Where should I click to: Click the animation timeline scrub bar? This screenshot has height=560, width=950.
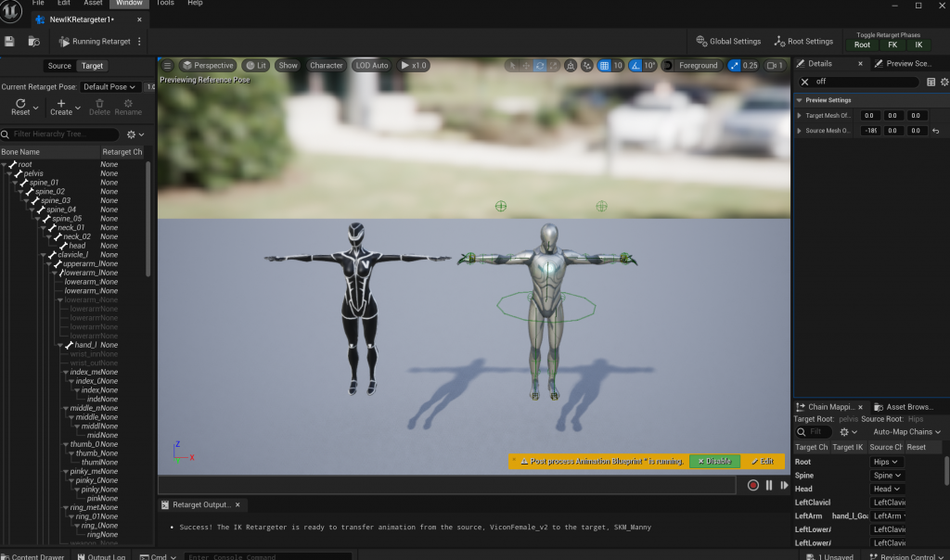(x=447, y=485)
